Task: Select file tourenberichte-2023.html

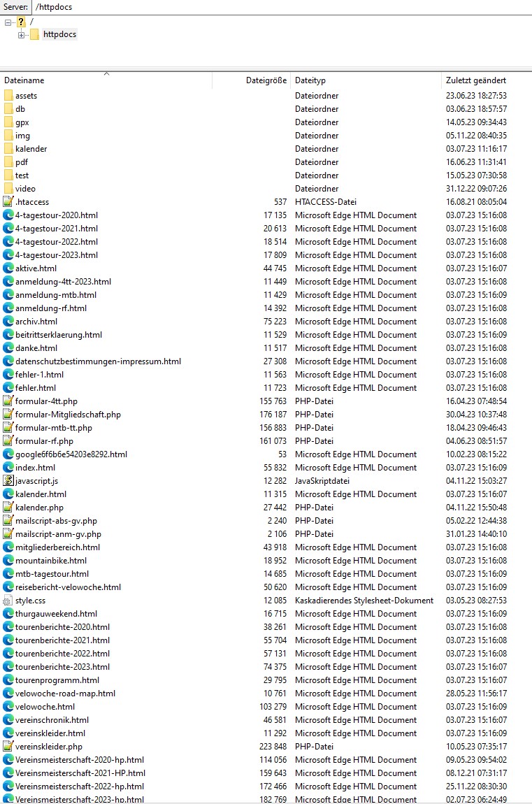Action: pos(62,666)
